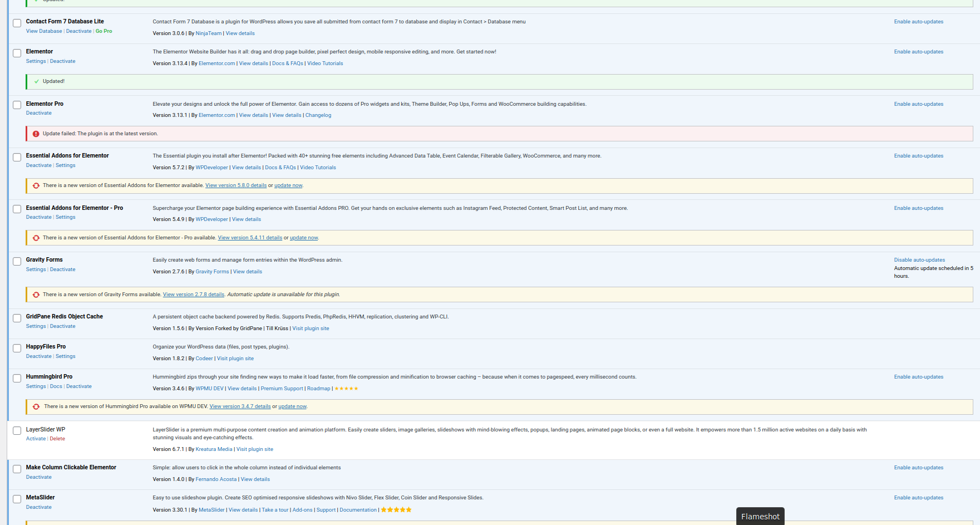The image size is (980, 525).
Task: Update Hummingbird Pro now
Action: tap(292, 406)
